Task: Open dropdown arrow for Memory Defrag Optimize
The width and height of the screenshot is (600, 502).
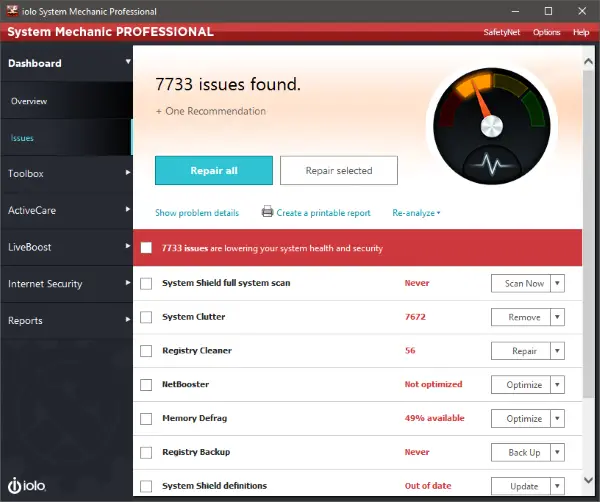Action: 558,419
